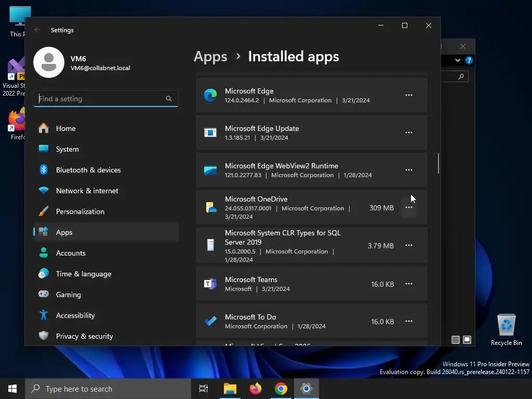Open System settings page
The image size is (532, 399).
click(x=106, y=149)
